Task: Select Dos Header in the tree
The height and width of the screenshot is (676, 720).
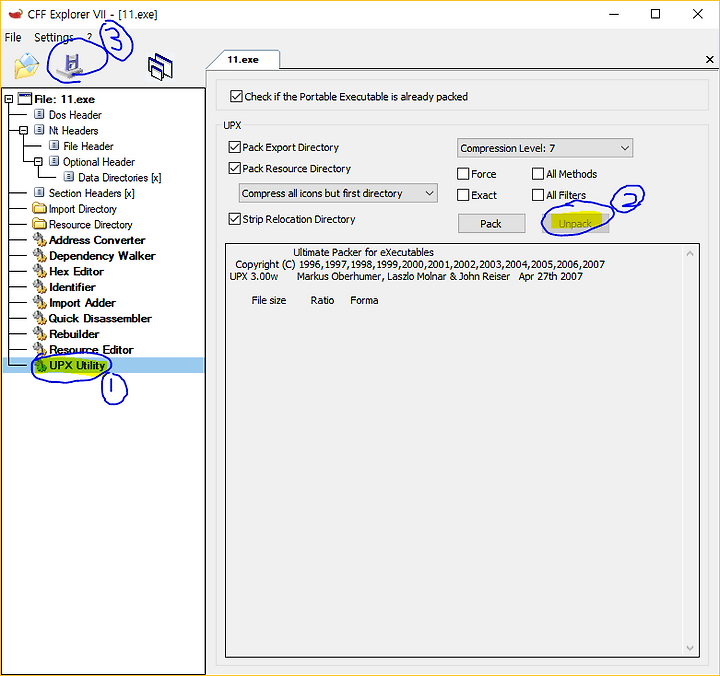Action: 75,114
